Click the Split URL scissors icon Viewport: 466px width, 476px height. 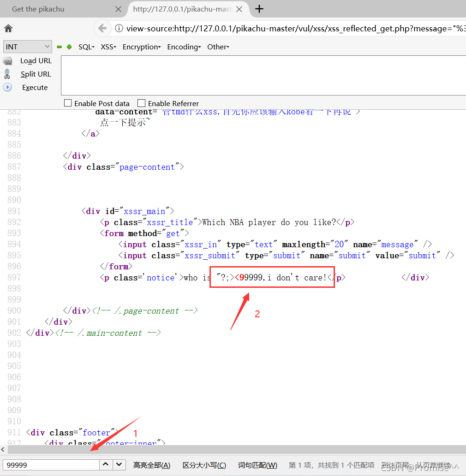coord(7,74)
